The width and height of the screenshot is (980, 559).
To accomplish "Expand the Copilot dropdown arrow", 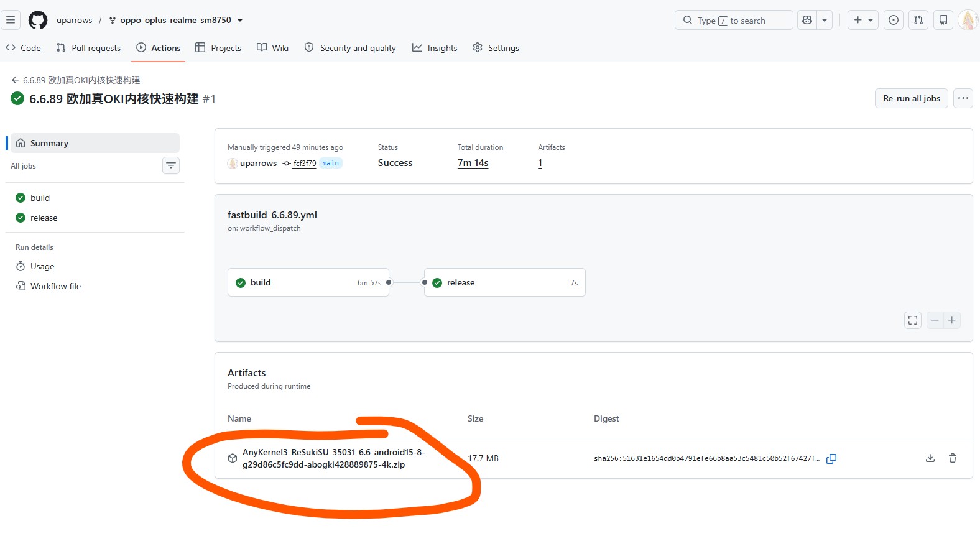I will (825, 20).
